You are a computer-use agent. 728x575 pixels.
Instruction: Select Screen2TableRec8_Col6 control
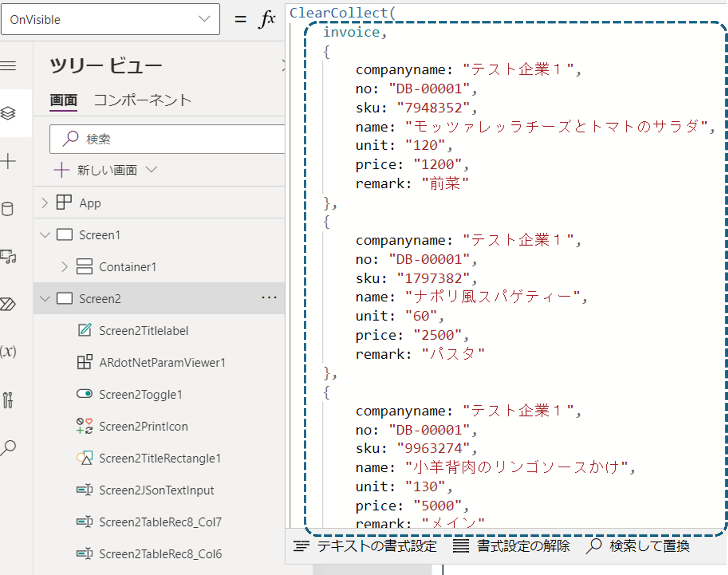160,554
